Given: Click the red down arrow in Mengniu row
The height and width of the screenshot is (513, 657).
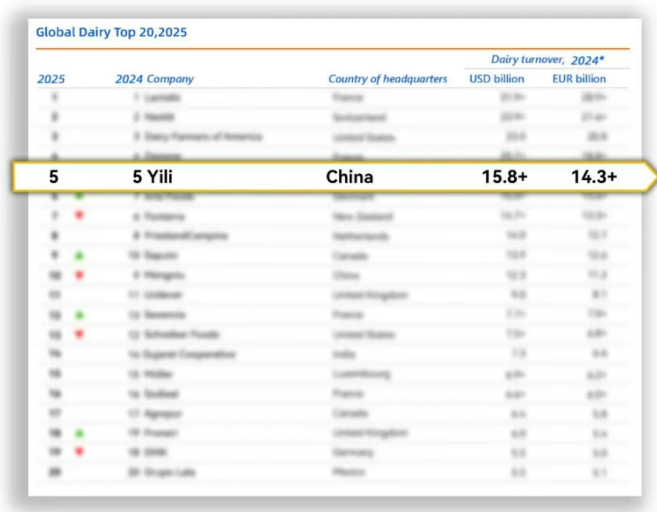Looking at the screenshot, I should [79, 275].
